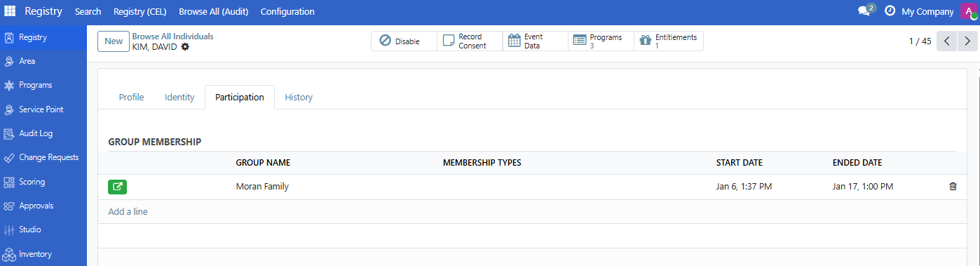Click the Moran Family group name cell
Screen dimensions: 980x266
point(262,187)
